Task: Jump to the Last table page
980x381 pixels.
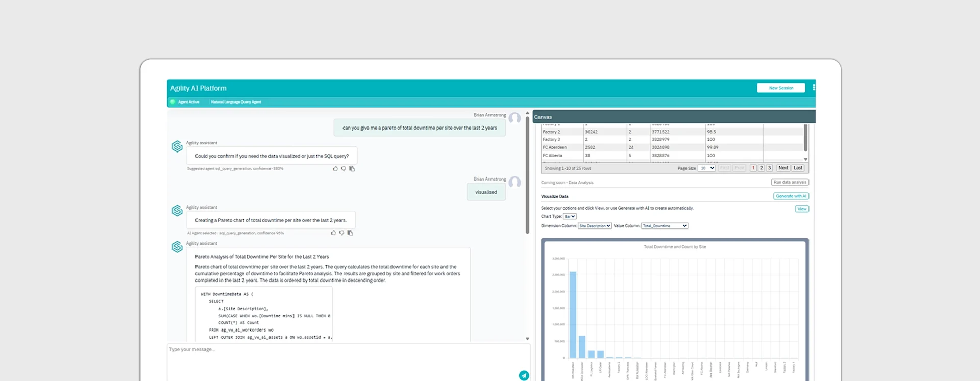Action: coord(798,168)
